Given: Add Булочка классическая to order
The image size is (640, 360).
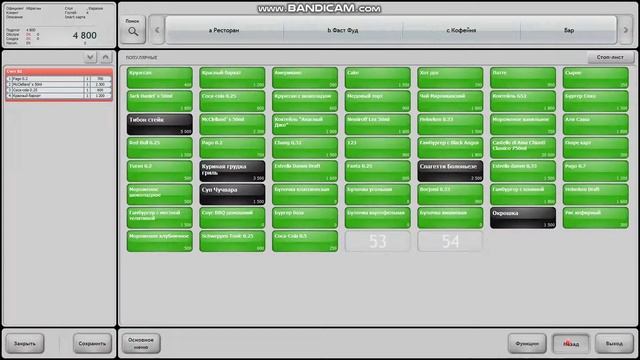Looking at the screenshot, I should tap(305, 195).
